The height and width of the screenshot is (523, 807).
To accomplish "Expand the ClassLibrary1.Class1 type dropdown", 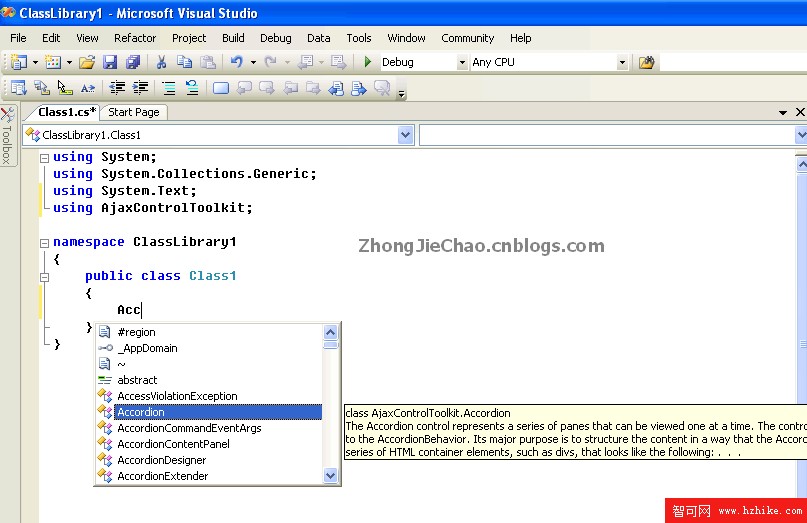I will pos(405,135).
